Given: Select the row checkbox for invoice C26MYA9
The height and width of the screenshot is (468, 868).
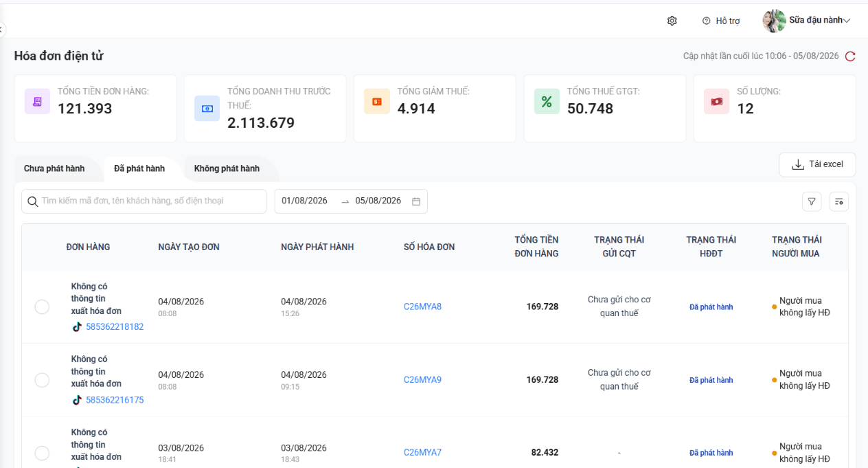Looking at the screenshot, I should click(x=42, y=380).
